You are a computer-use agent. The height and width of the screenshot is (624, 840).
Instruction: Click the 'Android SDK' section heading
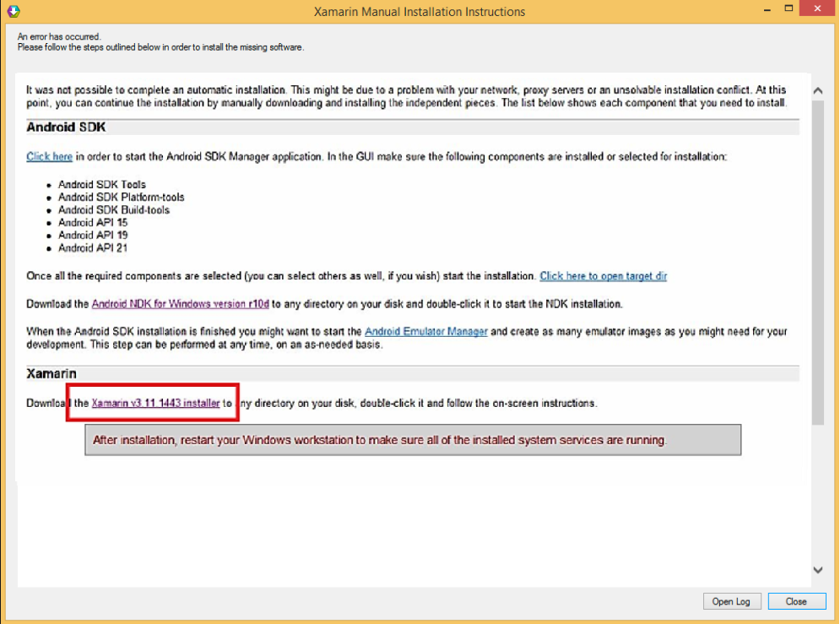67,127
